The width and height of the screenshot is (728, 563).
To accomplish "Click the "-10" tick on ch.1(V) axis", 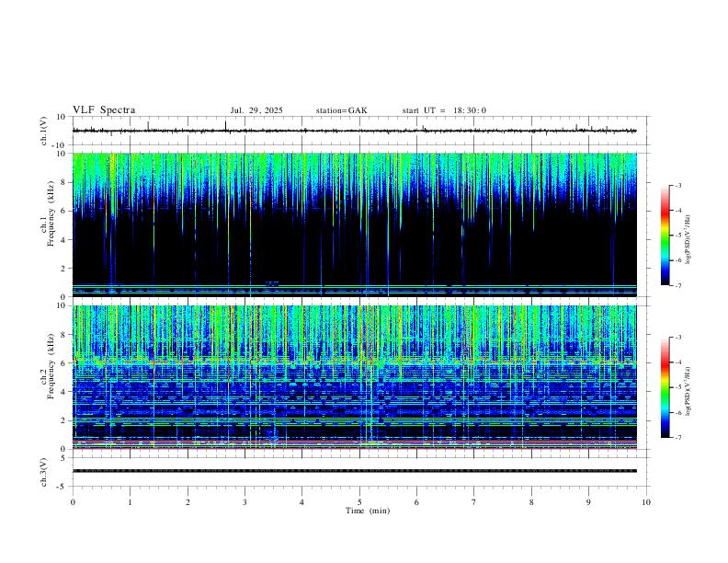I will point(60,145).
